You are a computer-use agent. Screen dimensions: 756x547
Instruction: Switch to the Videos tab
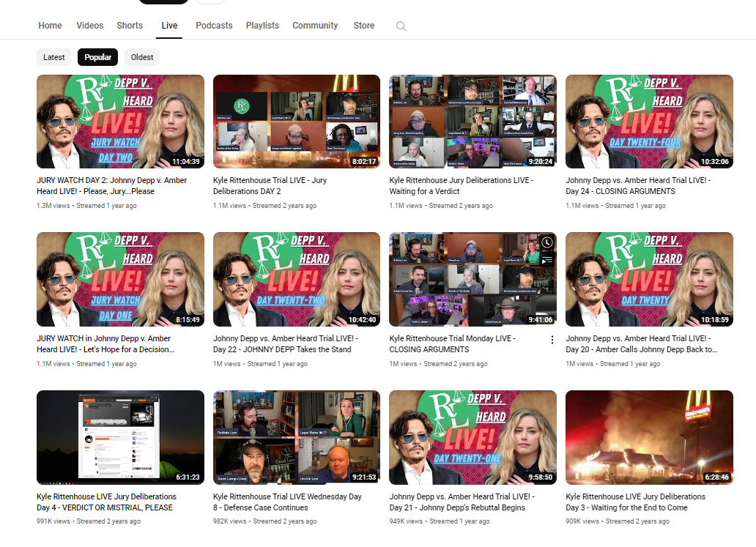point(89,26)
